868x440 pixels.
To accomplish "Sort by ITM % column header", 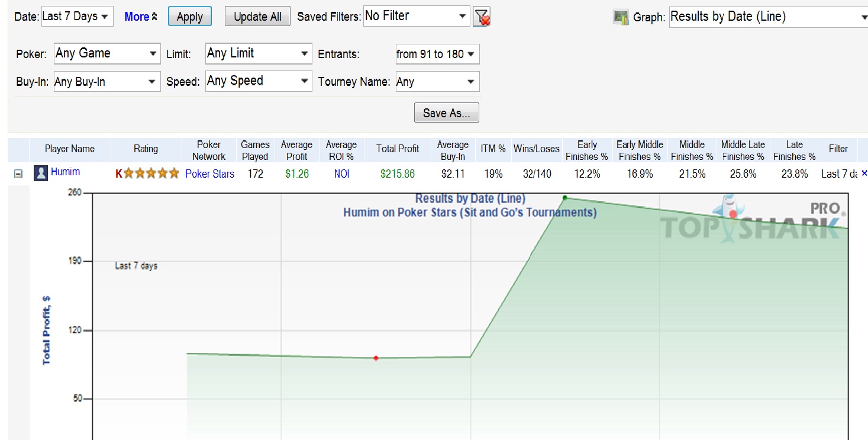I will pyautogui.click(x=493, y=149).
